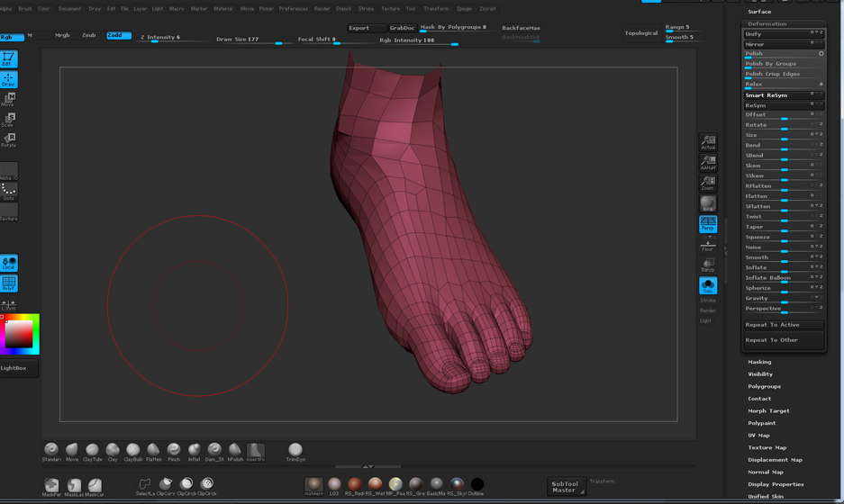
Task: Choose the Pinch brush
Action: 174,452
